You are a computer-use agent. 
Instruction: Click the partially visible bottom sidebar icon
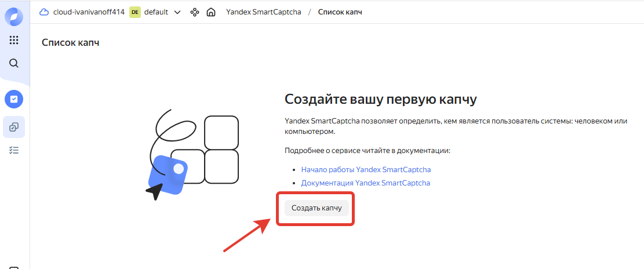[x=14, y=267]
